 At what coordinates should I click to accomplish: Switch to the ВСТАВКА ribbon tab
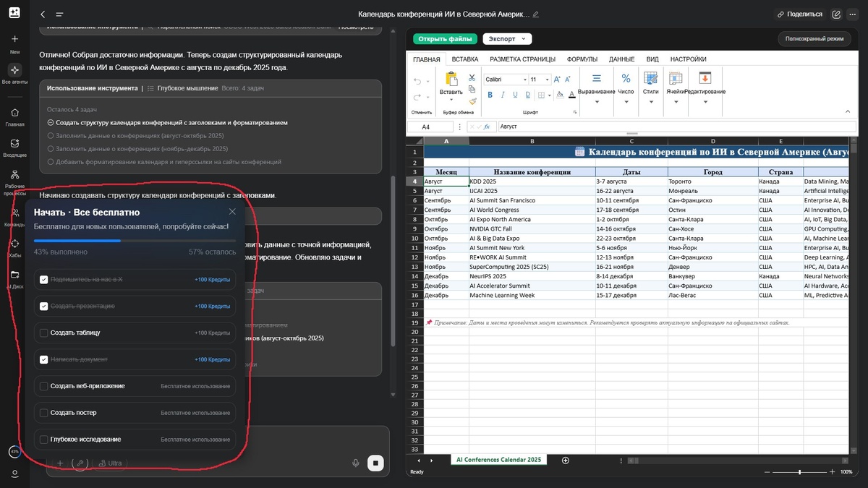click(x=465, y=59)
